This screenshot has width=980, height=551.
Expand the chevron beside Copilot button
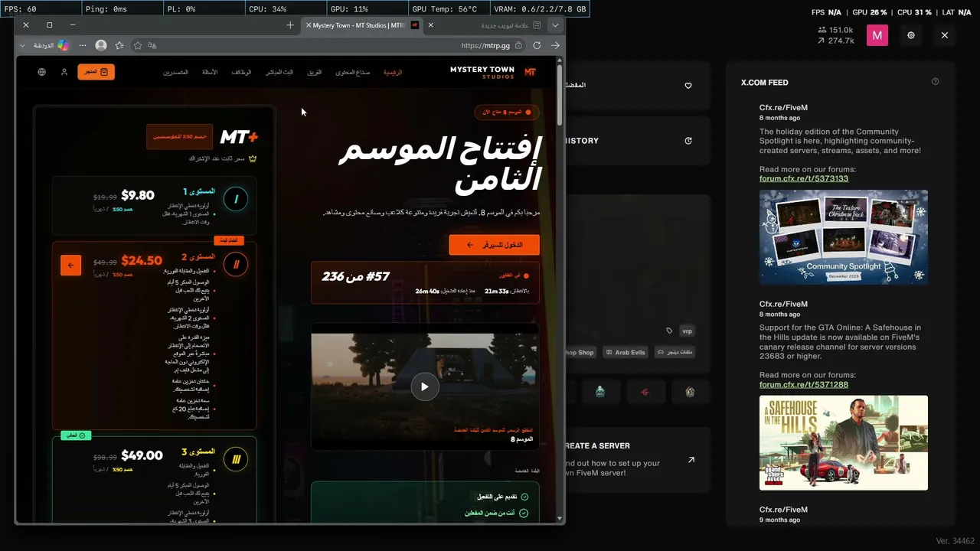pos(22,45)
